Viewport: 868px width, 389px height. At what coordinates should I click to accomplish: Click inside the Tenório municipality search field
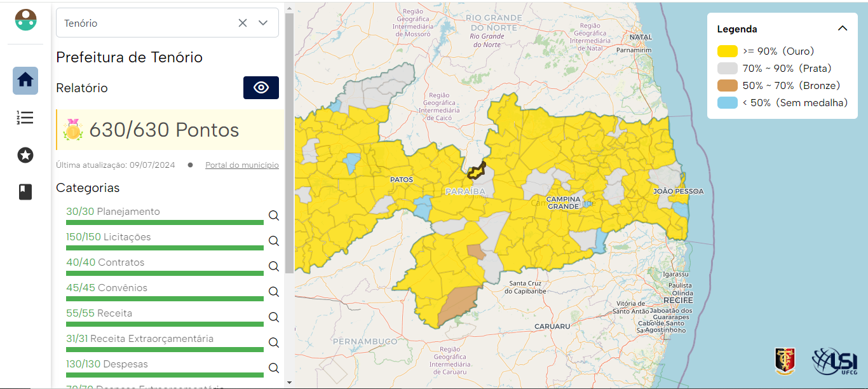pyautogui.click(x=146, y=23)
